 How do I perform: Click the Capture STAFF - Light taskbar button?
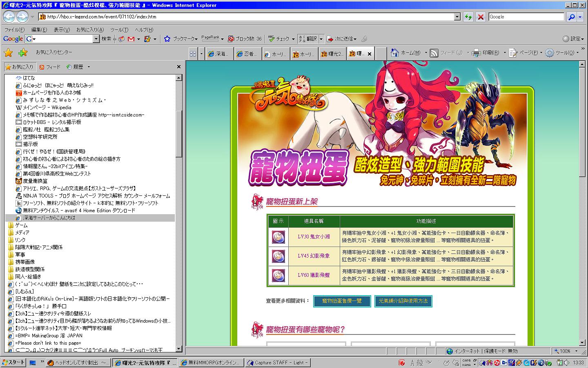(x=277, y=363)
